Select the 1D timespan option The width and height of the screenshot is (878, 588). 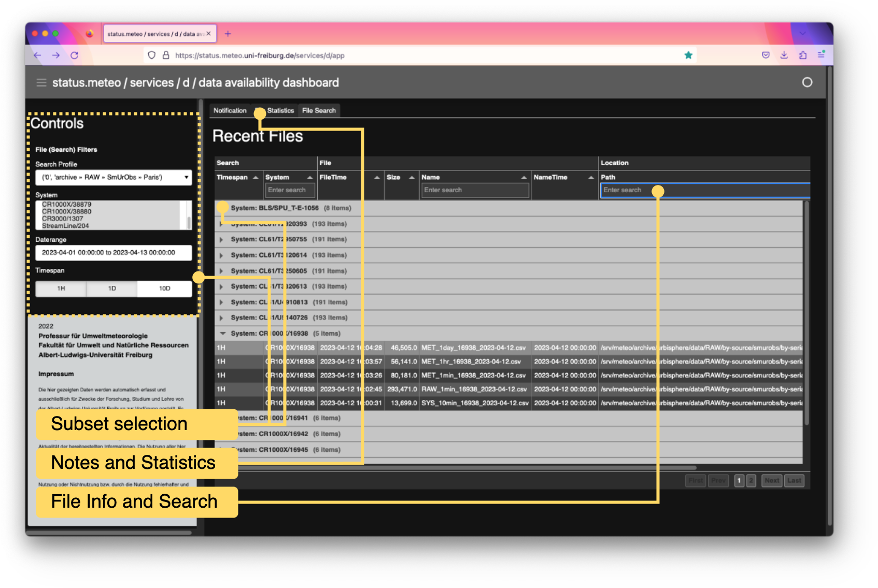112,289
